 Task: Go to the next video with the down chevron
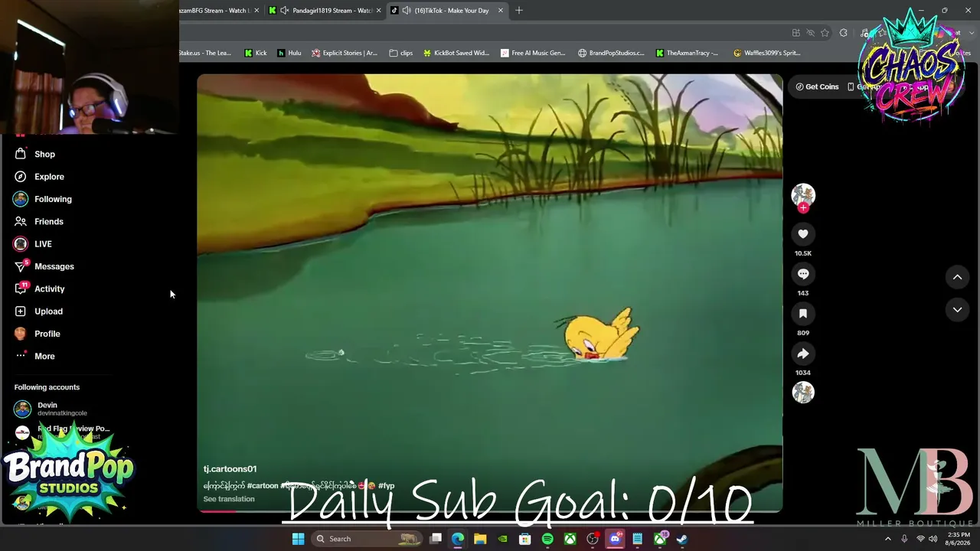point(957,310)
